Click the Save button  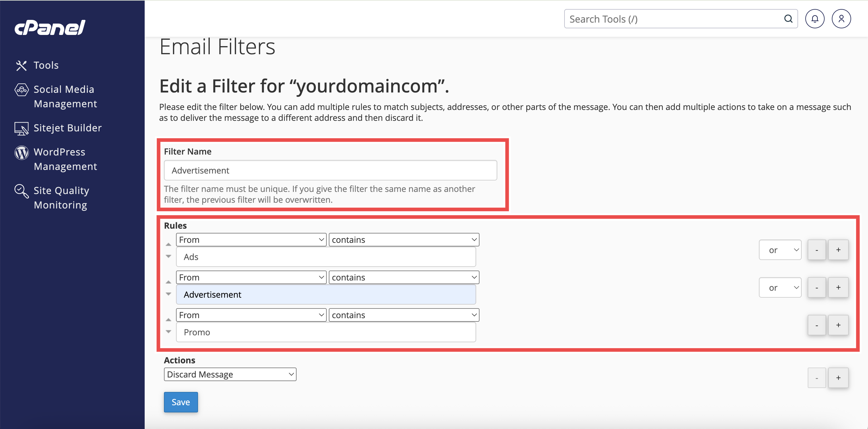click(181, 402)
